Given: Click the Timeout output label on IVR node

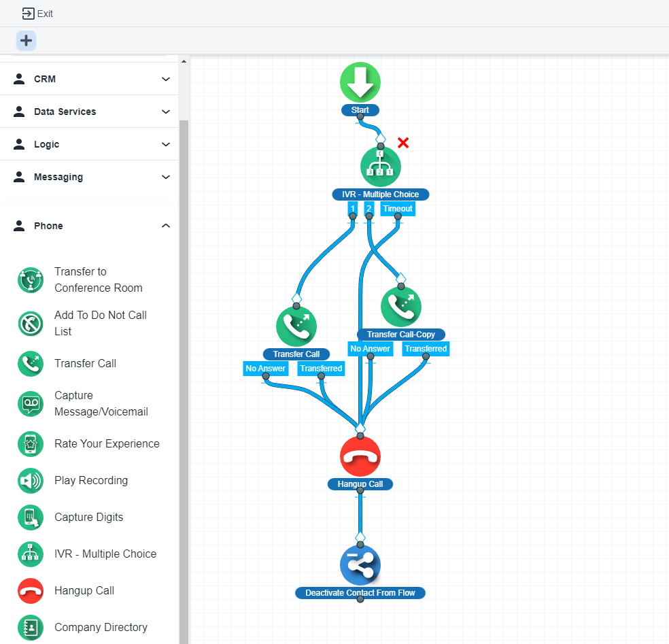Looking at the screenshot, I should [x=397, y=209].
